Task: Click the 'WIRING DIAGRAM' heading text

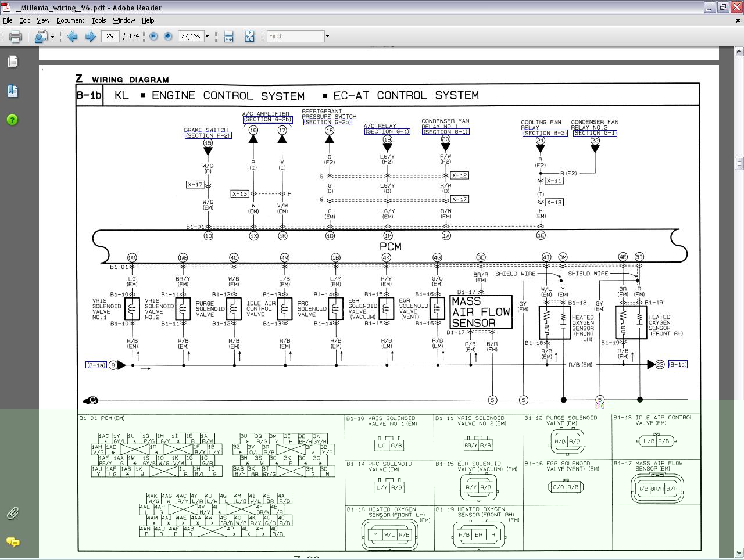Action: click(130, 80)
